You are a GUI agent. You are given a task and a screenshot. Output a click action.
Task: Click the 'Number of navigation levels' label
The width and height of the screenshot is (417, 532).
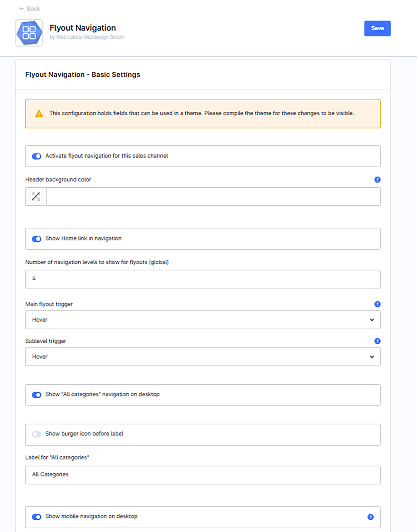[97, 262]
